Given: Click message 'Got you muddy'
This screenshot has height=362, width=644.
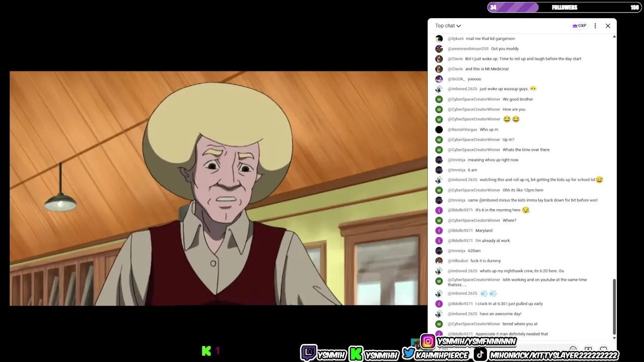Looking at the screenshot, I should pos(505,49).
